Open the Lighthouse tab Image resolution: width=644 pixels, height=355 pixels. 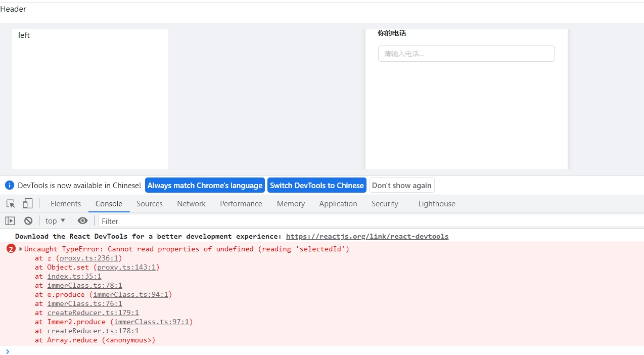pyautogui.click(x=437, y=204)
